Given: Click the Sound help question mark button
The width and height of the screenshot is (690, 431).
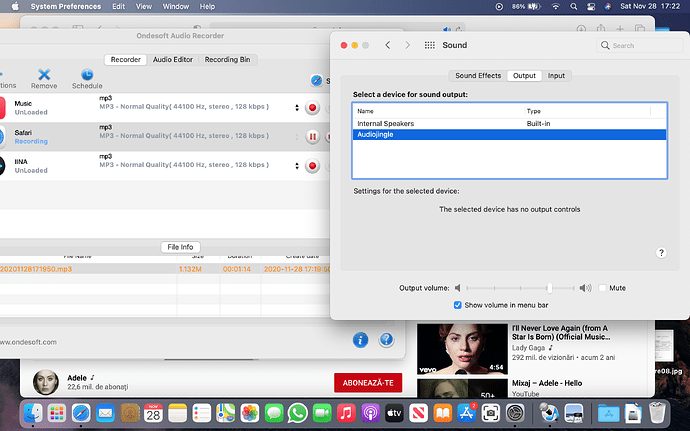Looking at the screenshot, I should 661,254.
